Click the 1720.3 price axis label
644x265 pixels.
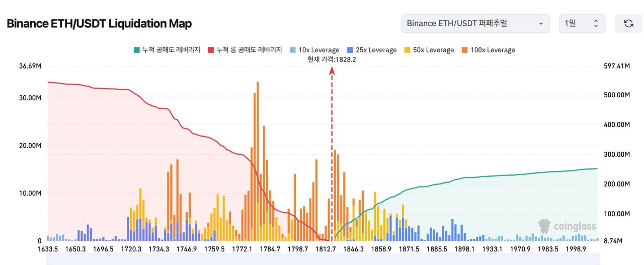tap(131, 249)
